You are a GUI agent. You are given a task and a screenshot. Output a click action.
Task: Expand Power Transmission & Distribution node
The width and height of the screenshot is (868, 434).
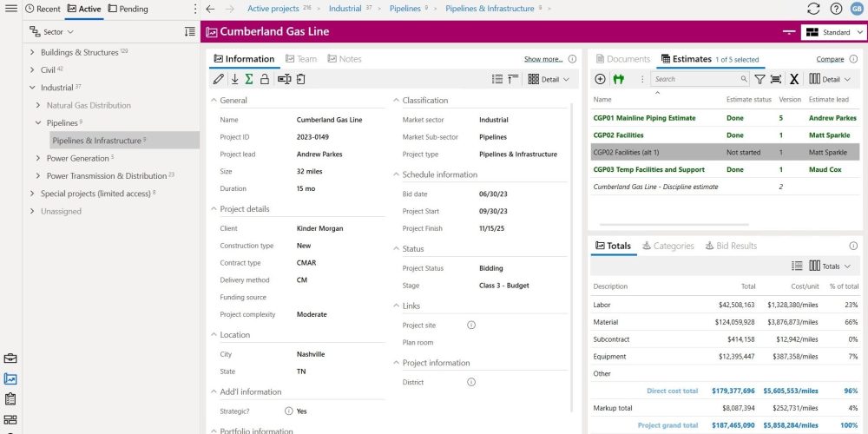tap(37, 176)
